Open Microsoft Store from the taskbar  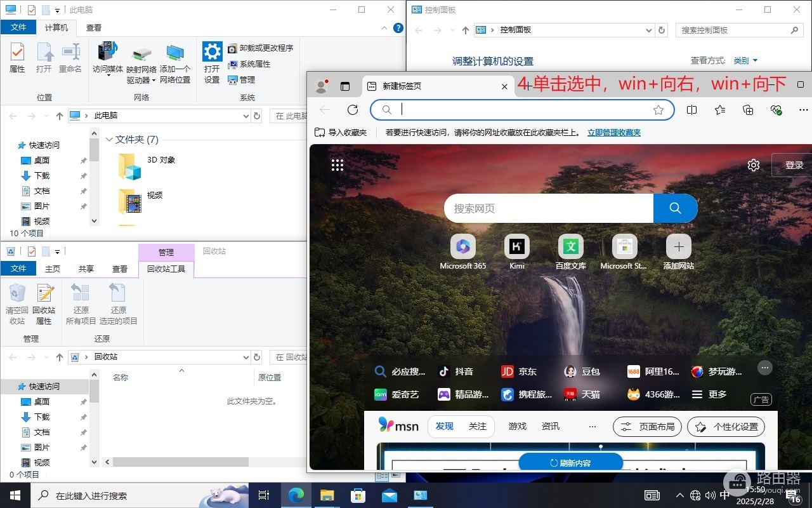coord(358,495)
